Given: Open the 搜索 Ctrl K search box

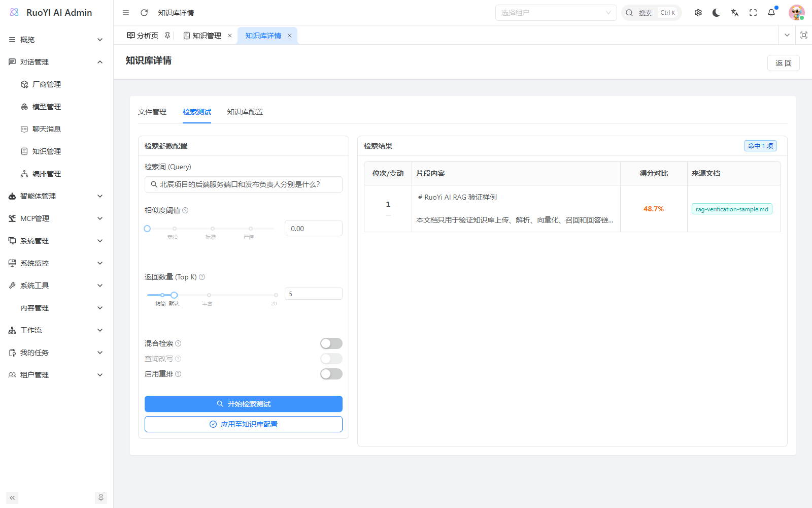Looking at the screenshot, I should click(652, 13).
